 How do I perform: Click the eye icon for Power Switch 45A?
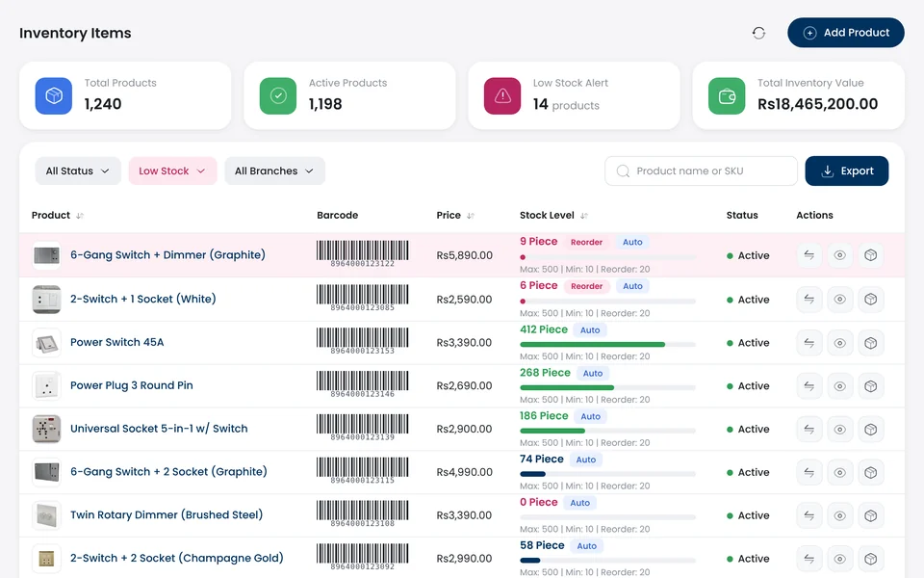click(839, 343)
